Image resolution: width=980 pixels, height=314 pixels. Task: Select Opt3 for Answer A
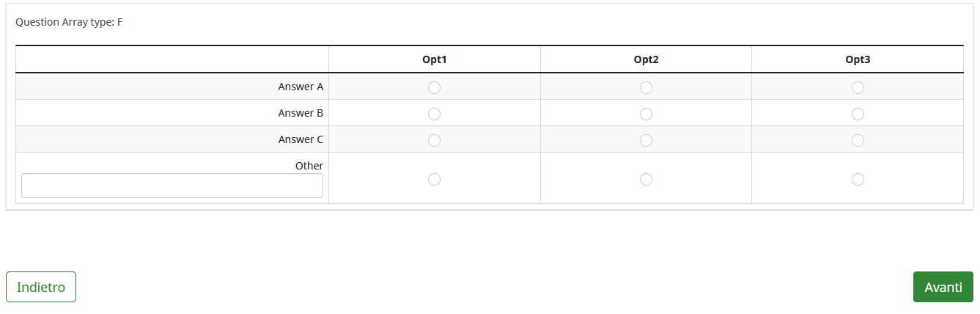click(x=858, y=88)
